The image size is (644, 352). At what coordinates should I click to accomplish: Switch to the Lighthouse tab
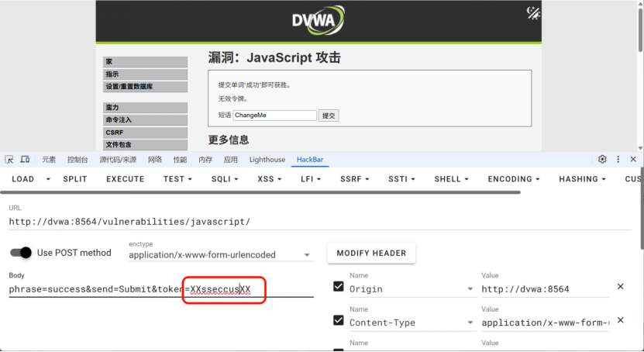pyautogui.click(x=267, y=160)
